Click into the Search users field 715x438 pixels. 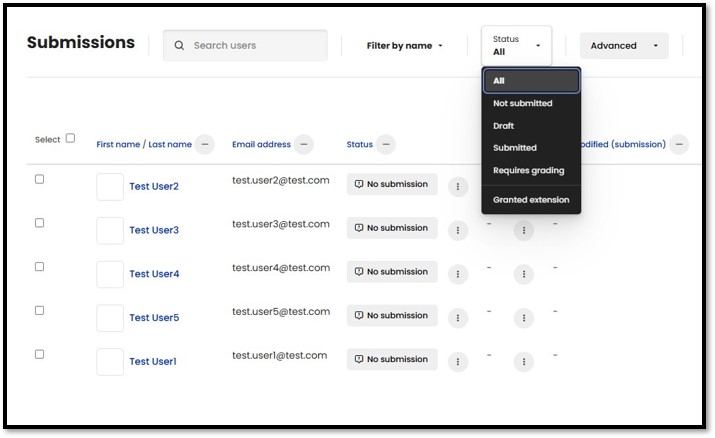(x=256, y=46)
